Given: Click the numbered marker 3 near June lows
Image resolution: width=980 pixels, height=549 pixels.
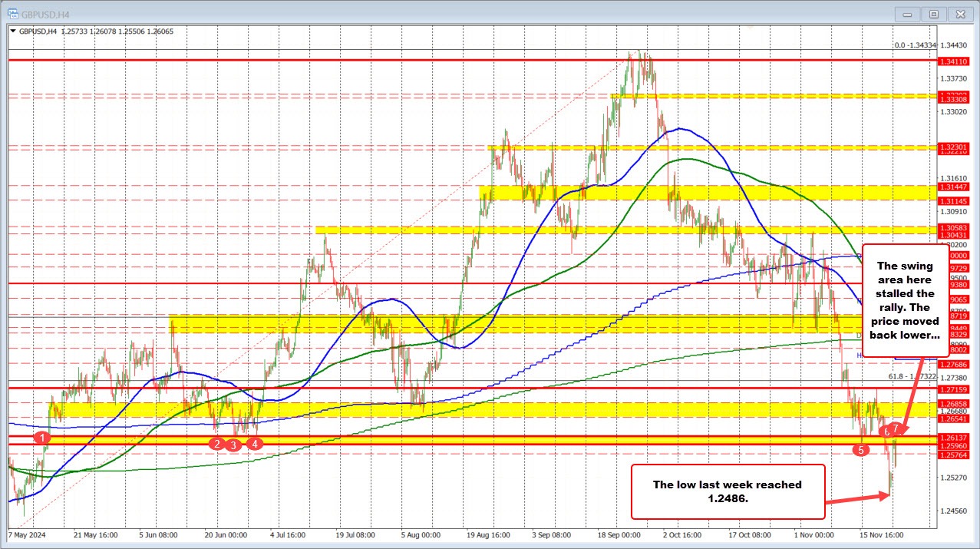Looking at the screenshot, I should (x=235, y=445).
